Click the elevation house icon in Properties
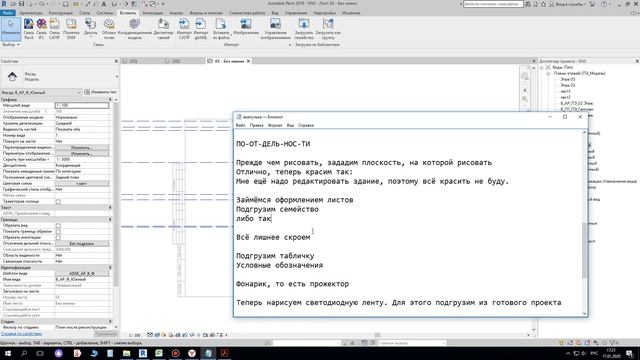 pyautogui.click(x=12, y=76)
